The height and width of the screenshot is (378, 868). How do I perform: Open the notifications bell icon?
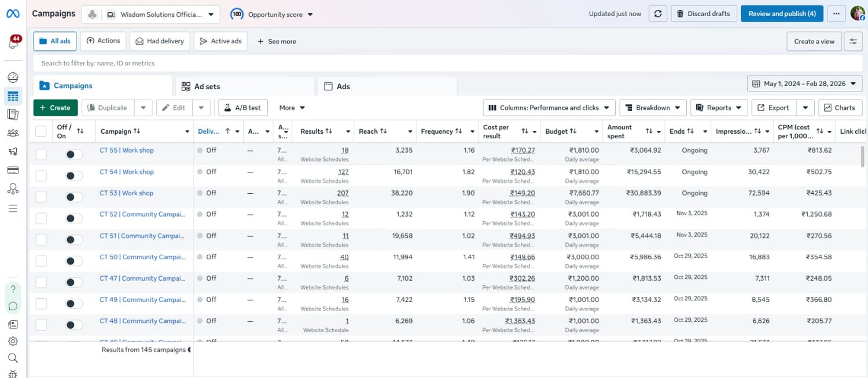(13, 43)
